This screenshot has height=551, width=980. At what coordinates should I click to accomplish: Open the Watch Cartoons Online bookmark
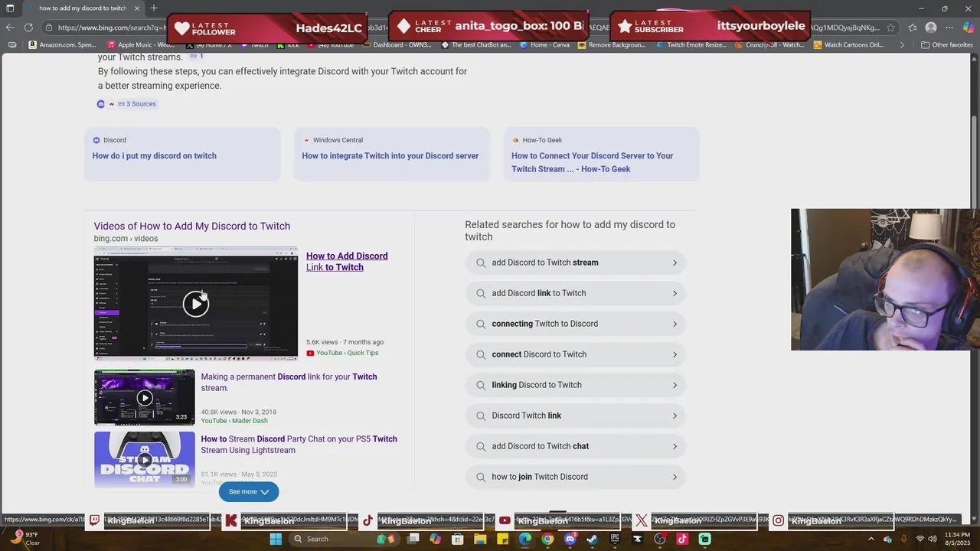[848, 44]
